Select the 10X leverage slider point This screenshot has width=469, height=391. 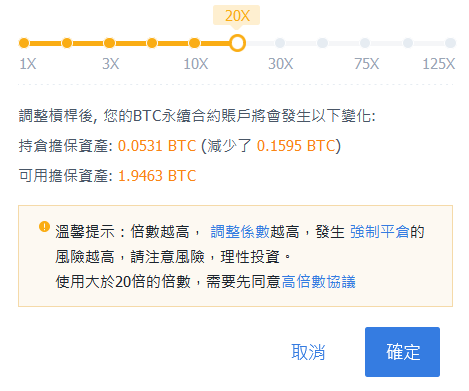coord(195,43)
